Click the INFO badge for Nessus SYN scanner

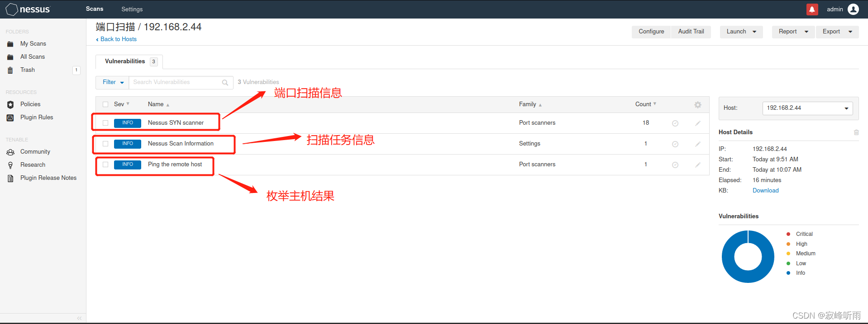click(x=128, y=123)
